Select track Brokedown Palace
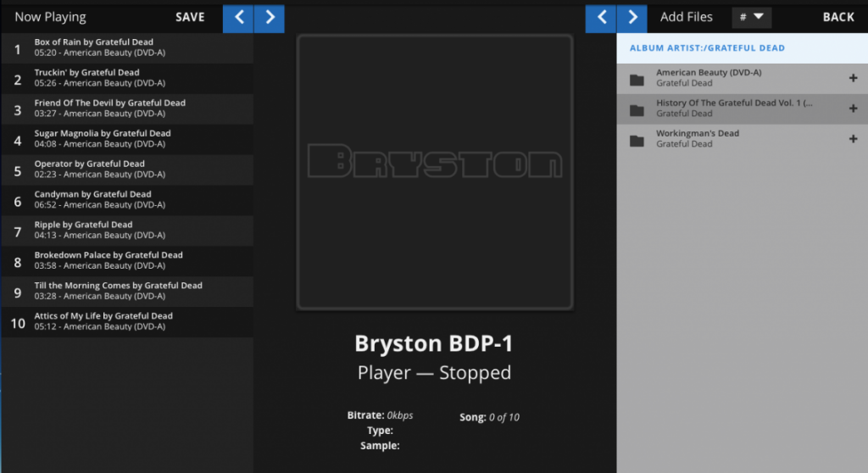 (127, 261)
